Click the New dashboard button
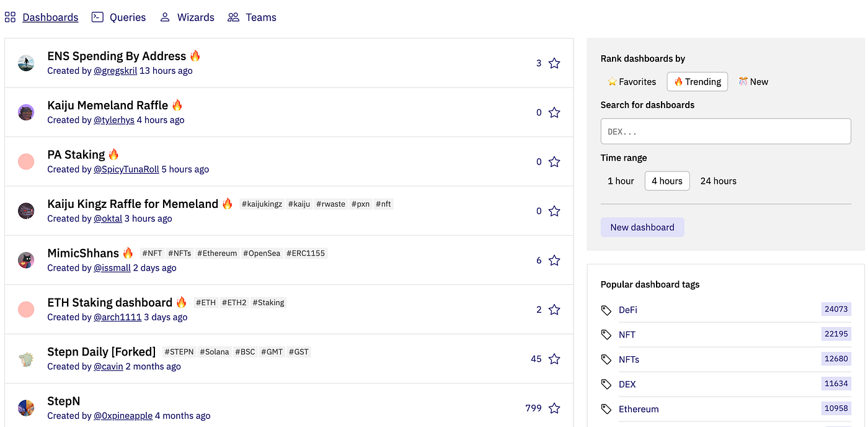Image resolution: width=868 pixels, height=427 pixels. pos(642,227)
